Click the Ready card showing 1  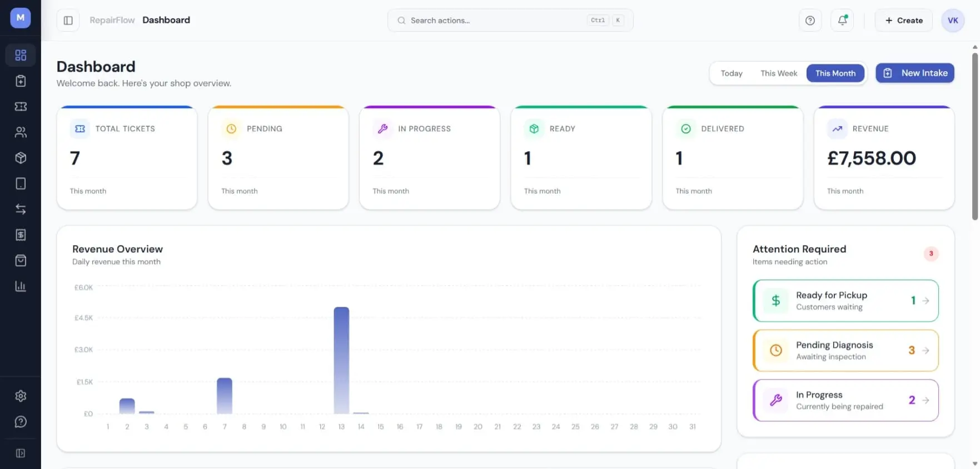coord(581,158)
